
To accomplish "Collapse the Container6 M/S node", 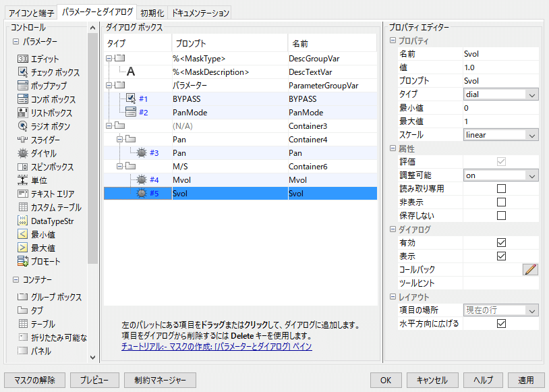I will [120, 166].
